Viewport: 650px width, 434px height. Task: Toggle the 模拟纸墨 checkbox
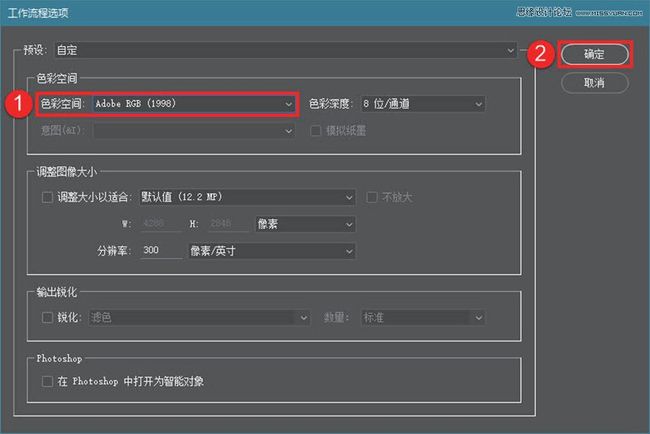pyautogui.click(x=315, y=131)
